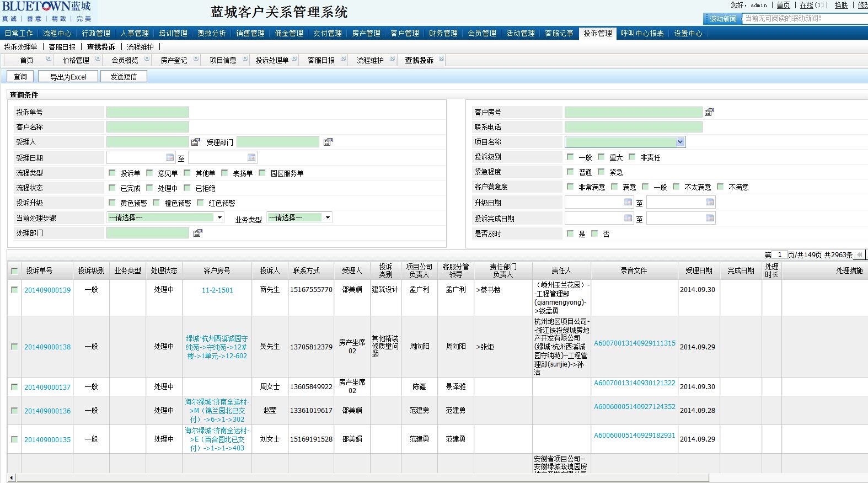
Task: Open 受理日期 end date calendar icon
Action: 251,157
